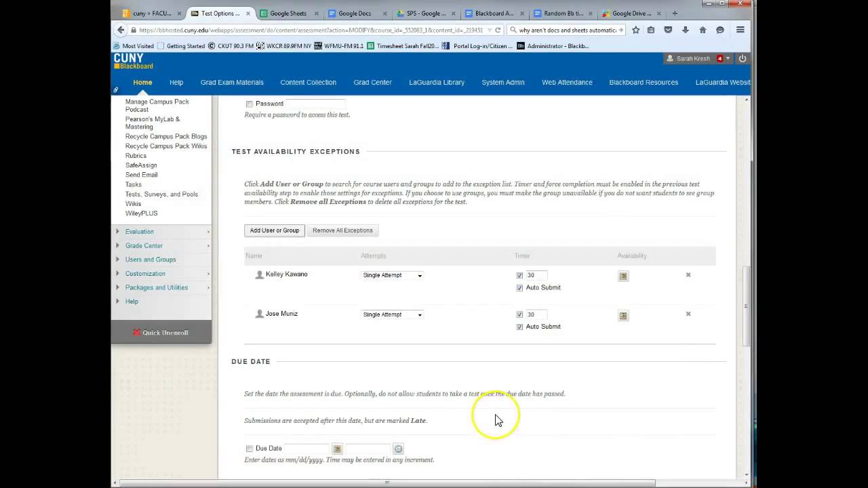868x488 pixels.
Task: Open the Due Date calendar picker icon
Action: pyautogui.click(x=337, y=449)
